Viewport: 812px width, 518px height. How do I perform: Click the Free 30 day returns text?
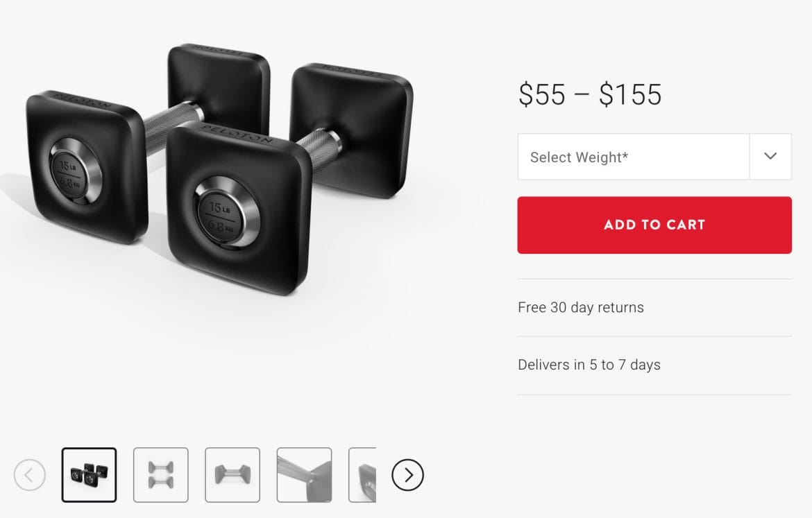pyautogui.click(x=580, y=307)
